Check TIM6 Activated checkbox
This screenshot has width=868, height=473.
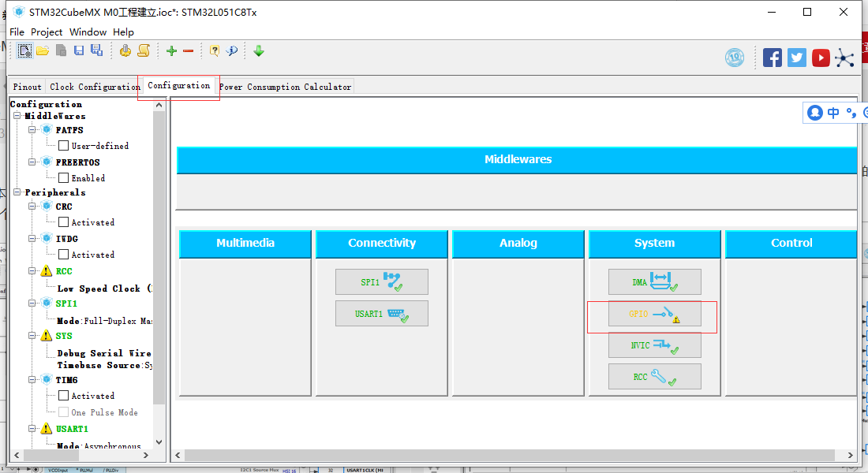click(64, 396)
